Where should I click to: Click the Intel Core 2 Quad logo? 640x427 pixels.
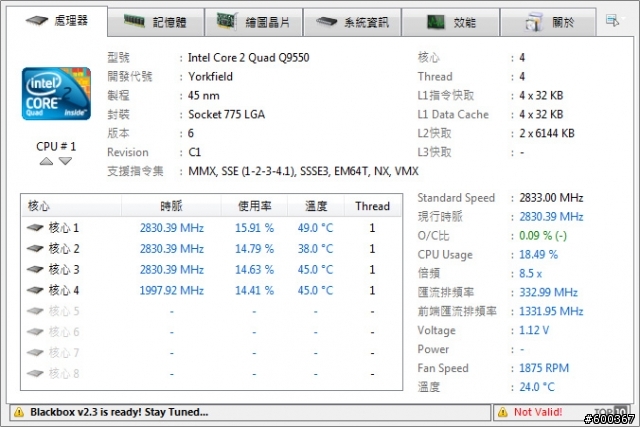56,94
